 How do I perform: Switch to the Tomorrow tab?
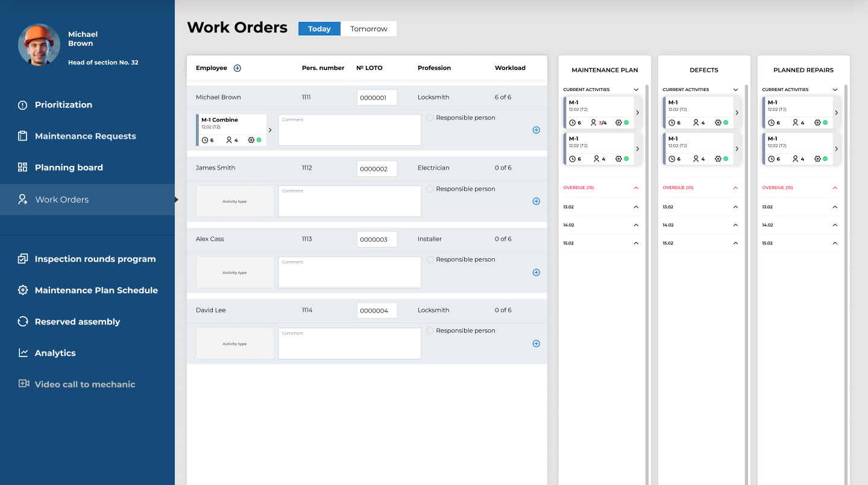click(x=368, y=29)
